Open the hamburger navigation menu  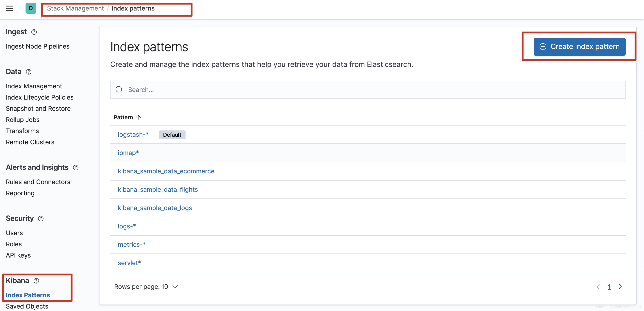pyautogui.click(x=9, y=9)
